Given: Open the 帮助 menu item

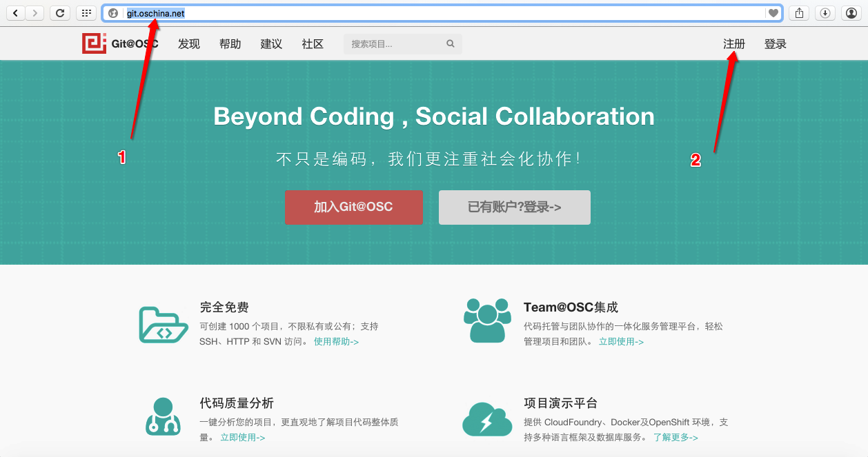Looking at the screenshot, I should [230, 44].
